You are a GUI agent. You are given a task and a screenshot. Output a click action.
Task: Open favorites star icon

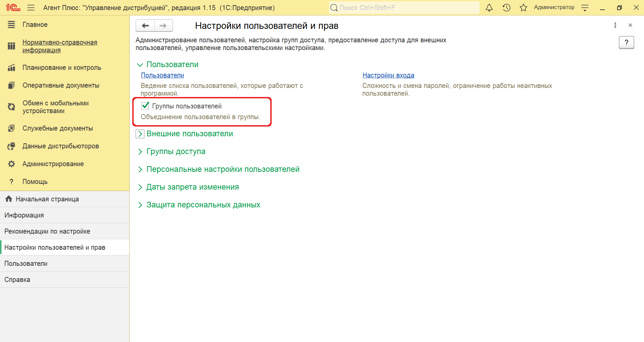tap(523, 8)
